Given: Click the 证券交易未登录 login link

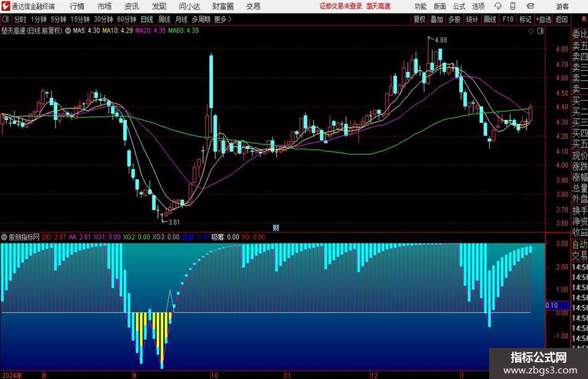Looking at the screenshot, I should [341, 6].
